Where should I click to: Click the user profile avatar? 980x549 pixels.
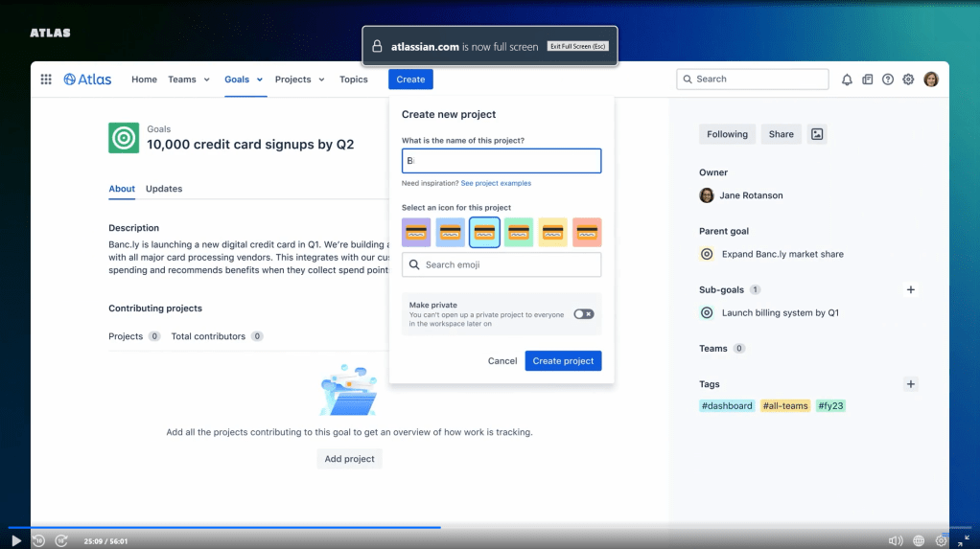(x=931, y=80)
